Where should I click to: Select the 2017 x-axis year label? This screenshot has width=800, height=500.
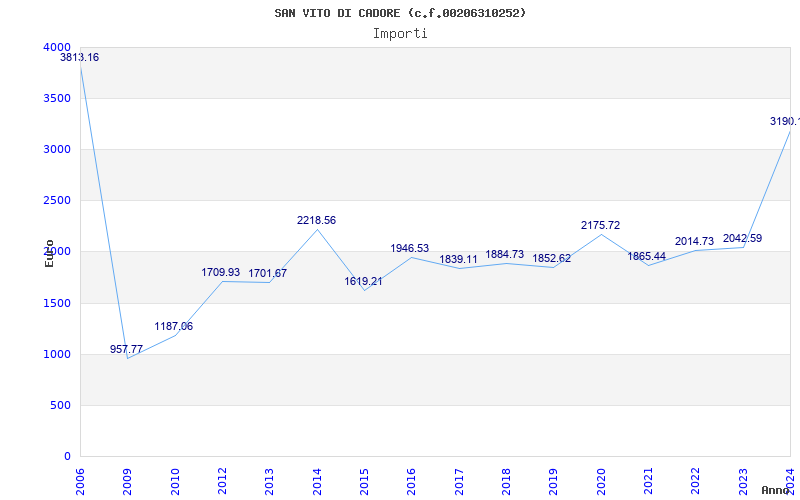click(x=459, y=482)
